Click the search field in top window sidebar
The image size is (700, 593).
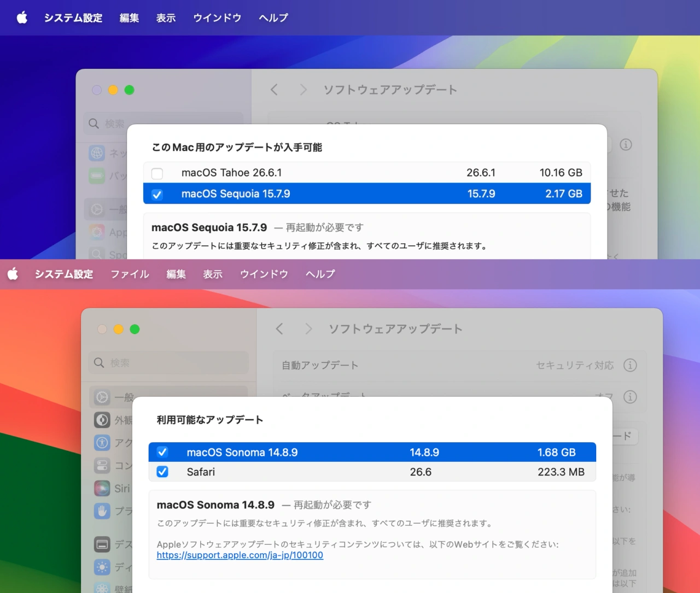(x=164, y=124)
